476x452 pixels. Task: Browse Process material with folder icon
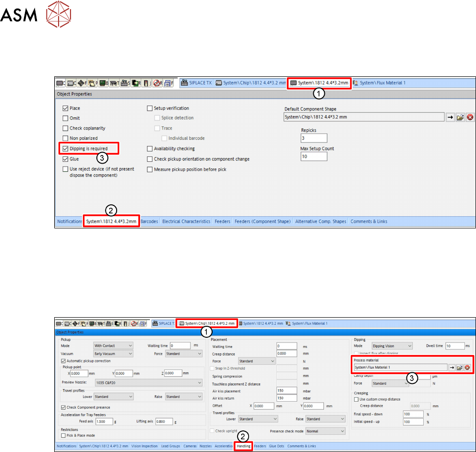click(x=460, y=368)
